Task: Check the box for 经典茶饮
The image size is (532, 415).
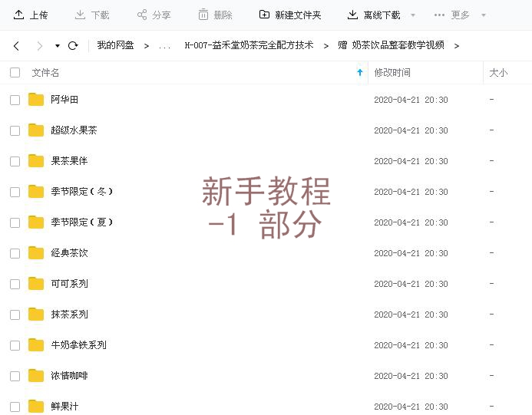Action: point(15,253)
